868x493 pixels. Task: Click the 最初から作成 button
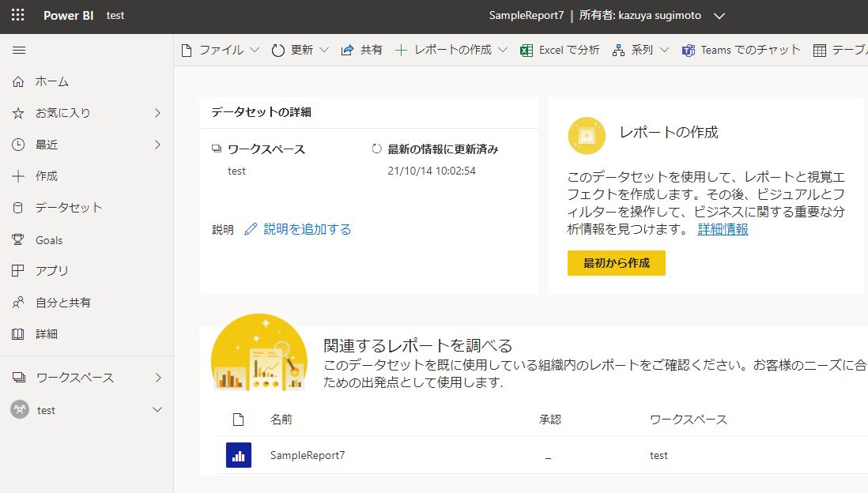616,263
